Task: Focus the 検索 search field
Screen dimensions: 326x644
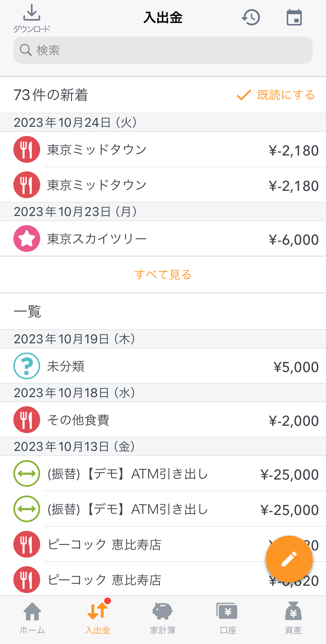Action: tap(163, 50)
